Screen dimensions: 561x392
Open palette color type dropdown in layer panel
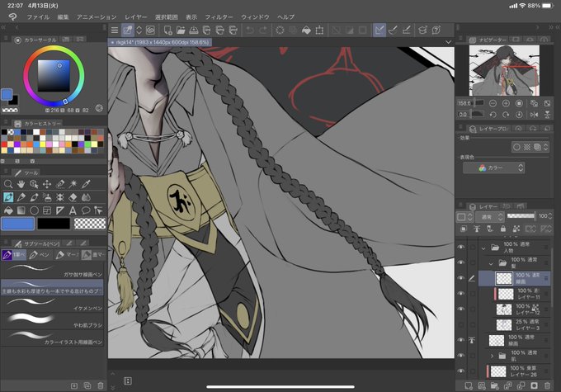465,216
